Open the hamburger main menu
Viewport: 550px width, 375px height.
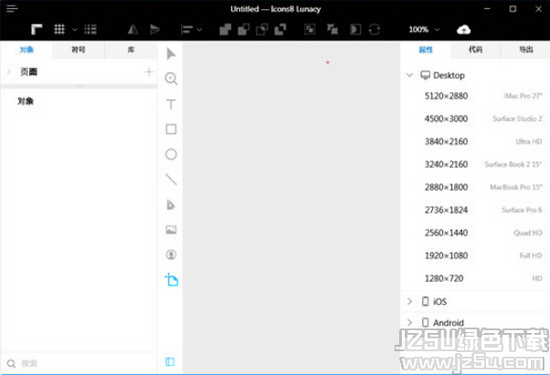coord(12,8)
